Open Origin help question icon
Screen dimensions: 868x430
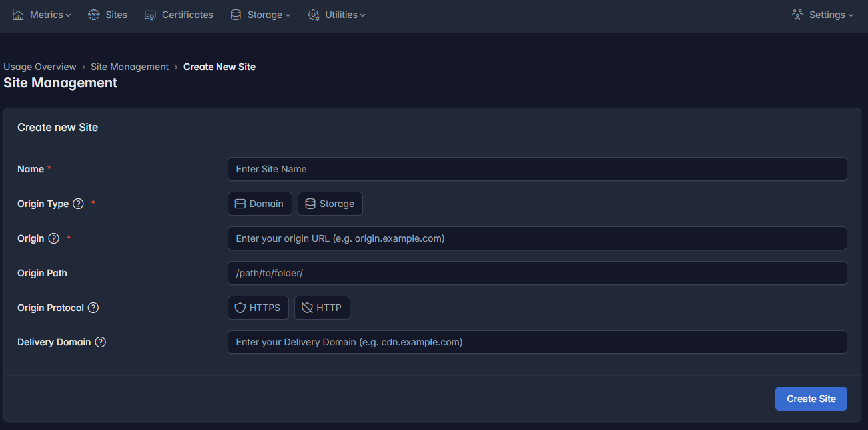54,238
